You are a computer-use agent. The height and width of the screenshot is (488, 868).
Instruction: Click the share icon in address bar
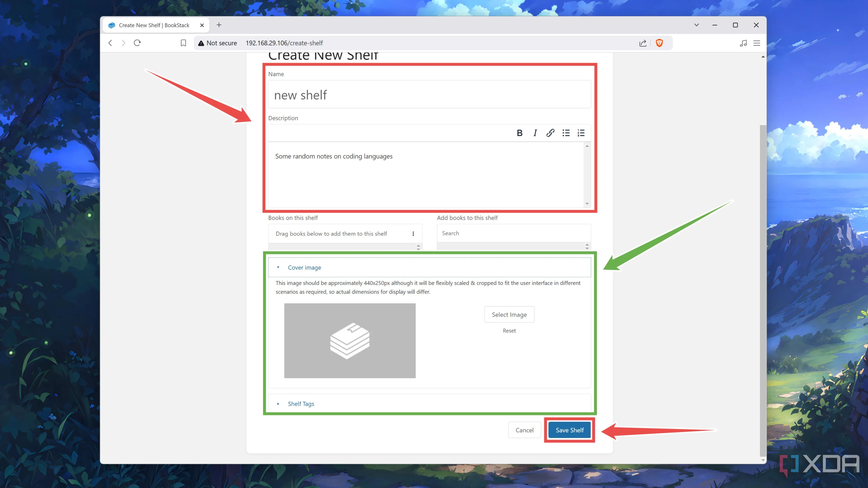click(643, 43)
